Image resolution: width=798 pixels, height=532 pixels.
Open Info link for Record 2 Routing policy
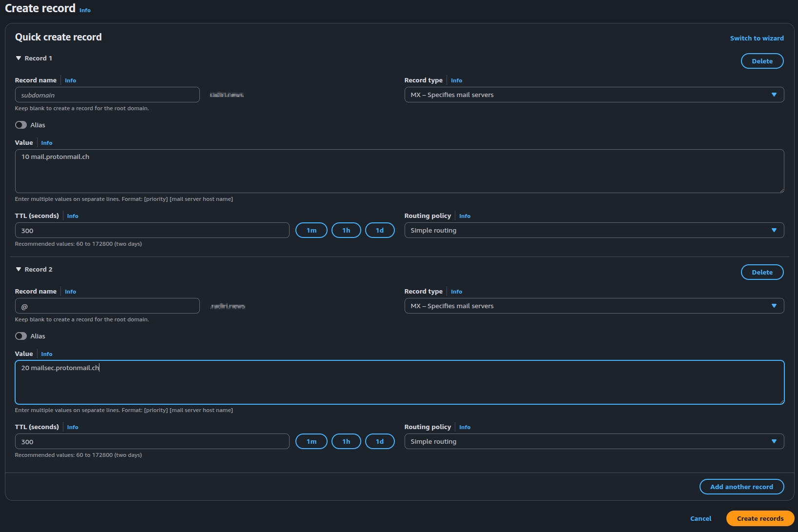coord(465,427)
